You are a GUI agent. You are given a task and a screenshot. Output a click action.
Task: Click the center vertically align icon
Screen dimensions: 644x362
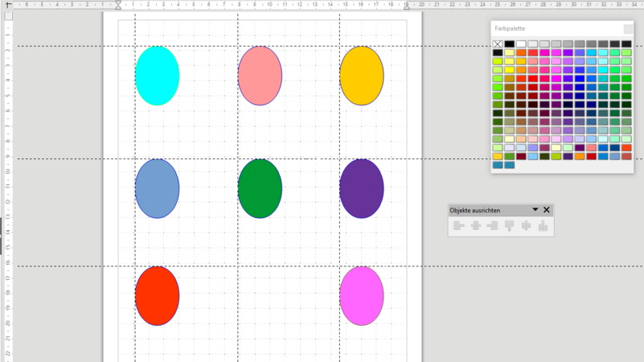point(526,226)
